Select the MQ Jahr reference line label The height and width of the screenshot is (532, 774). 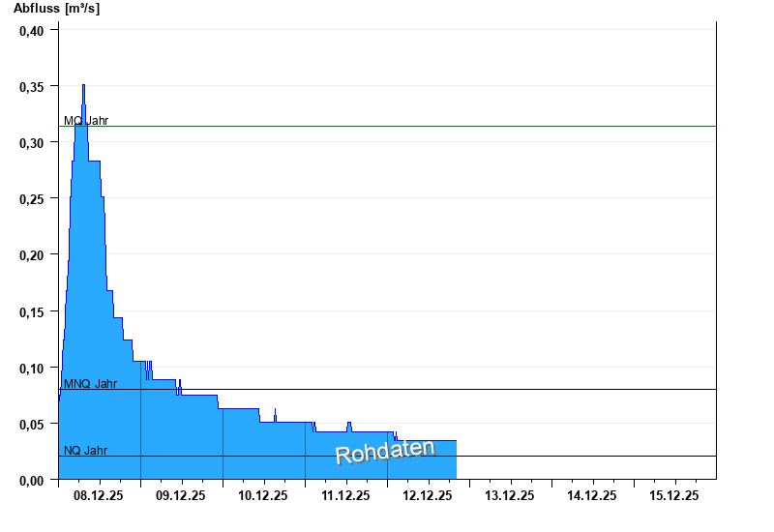(x=86, y=120)
